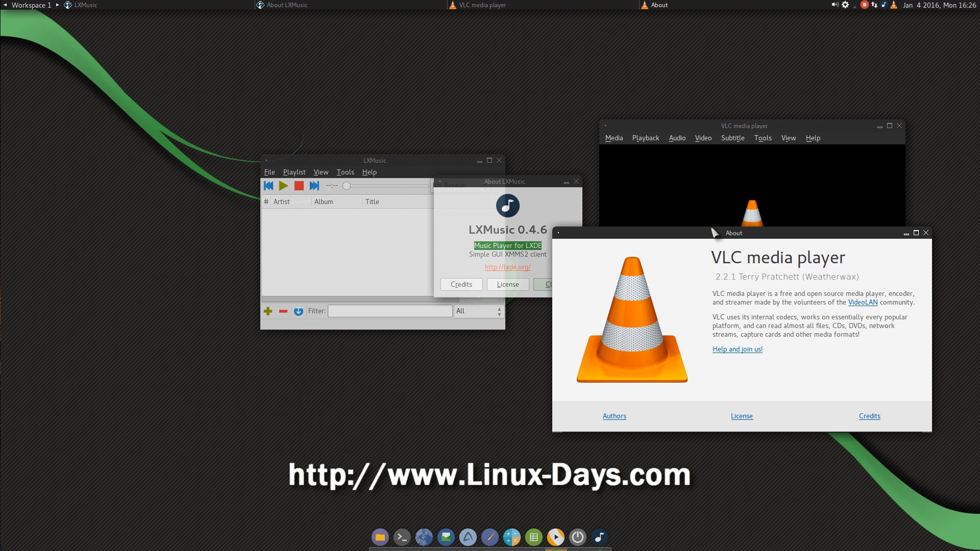The height and width of the screenshot is (551, 980).
Task: Open the All filter dropdown in LXMusic
Action: [479, 311]
